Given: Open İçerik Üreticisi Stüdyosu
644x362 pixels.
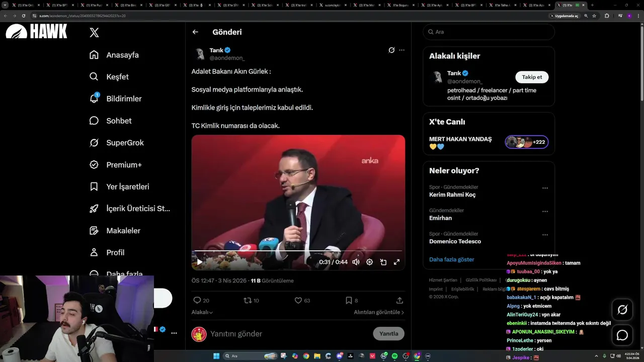Looking at the screenshot, I should point(130,209).
